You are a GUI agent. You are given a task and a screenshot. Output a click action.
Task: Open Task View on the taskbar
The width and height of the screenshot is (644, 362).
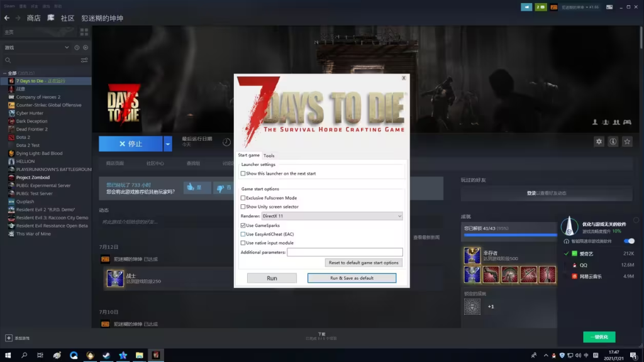tap(40, 355)
